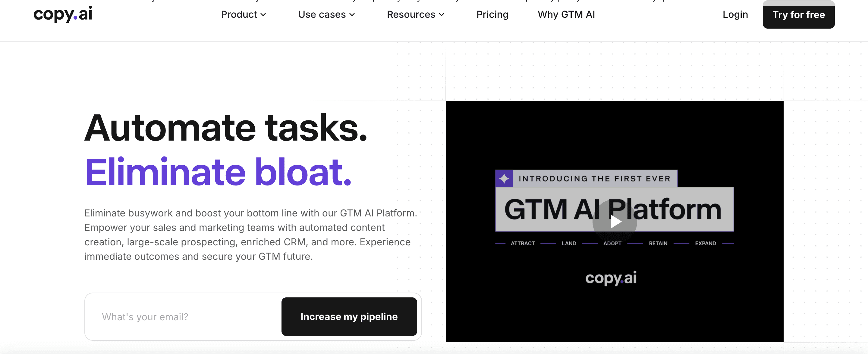Expand the Product dropdown menu
868x354 pixels.
click(243, 14)
